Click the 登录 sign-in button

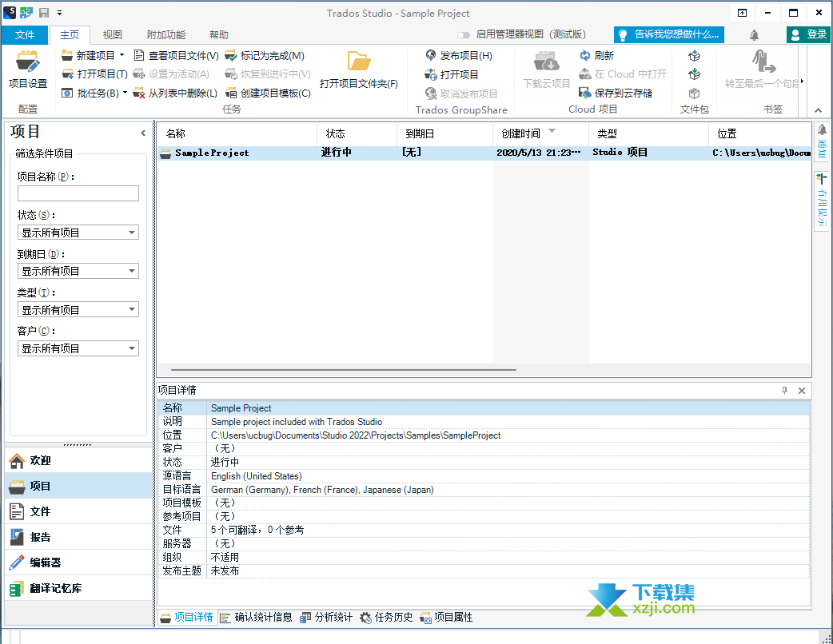[x=808, y=34]
